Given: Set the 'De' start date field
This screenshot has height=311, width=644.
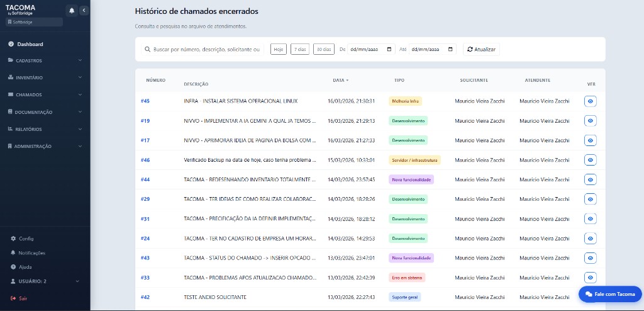Looking at the screenshot, I should 371,49.
